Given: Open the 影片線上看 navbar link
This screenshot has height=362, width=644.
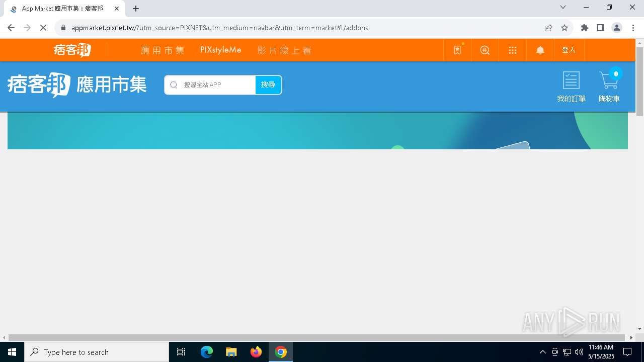Looking at the screenshot, I should click(x=284, y=50).
